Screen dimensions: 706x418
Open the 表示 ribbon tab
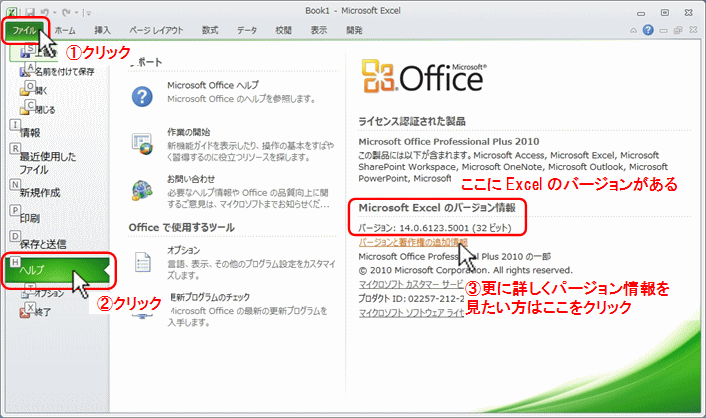[318, 31]
